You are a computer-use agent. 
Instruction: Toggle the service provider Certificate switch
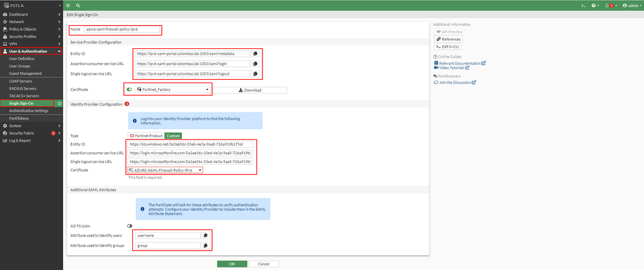[130, 89]
